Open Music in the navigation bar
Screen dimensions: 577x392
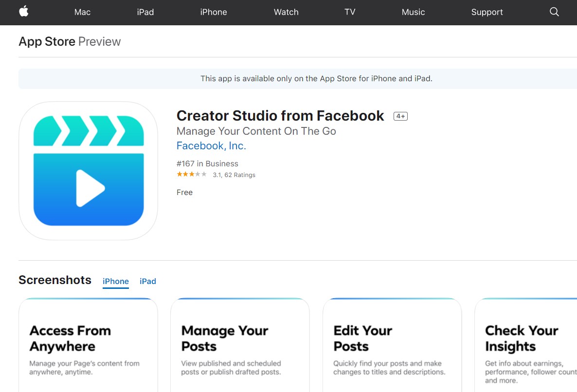click(413, 12)
